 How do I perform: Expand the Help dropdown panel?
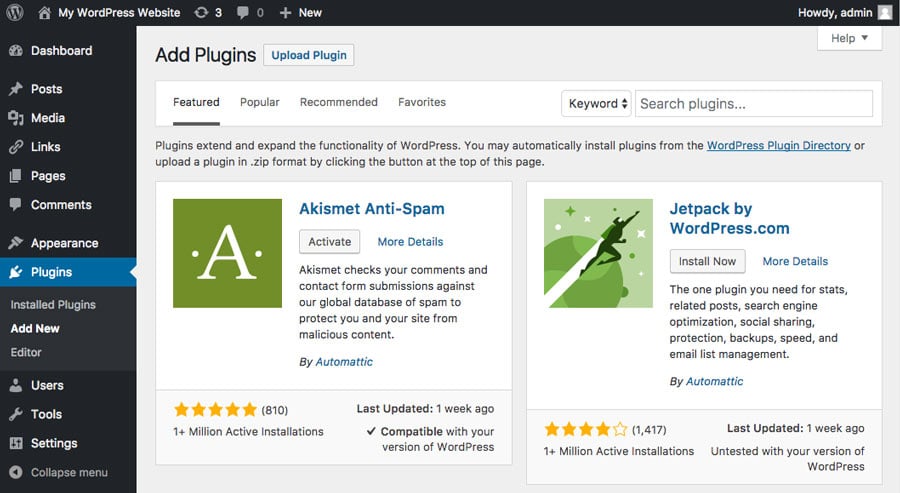coord(849,38)
